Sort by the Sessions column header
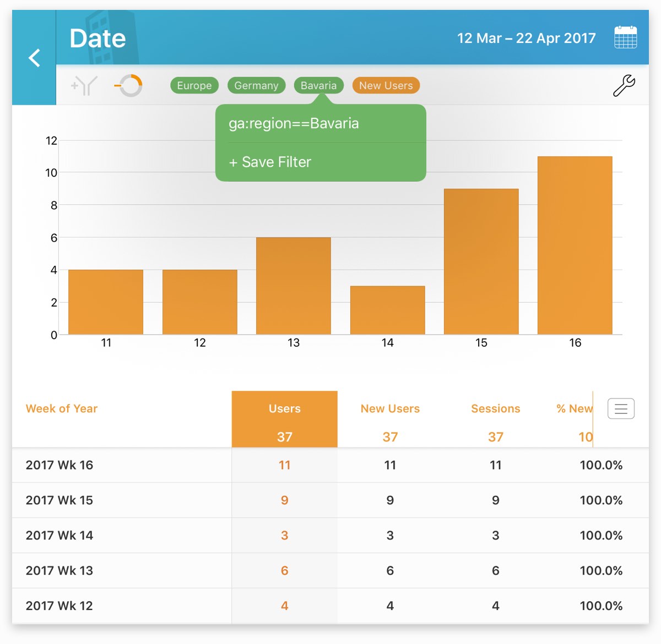This screenshot has height=644, width=661. tap(495, 409)
